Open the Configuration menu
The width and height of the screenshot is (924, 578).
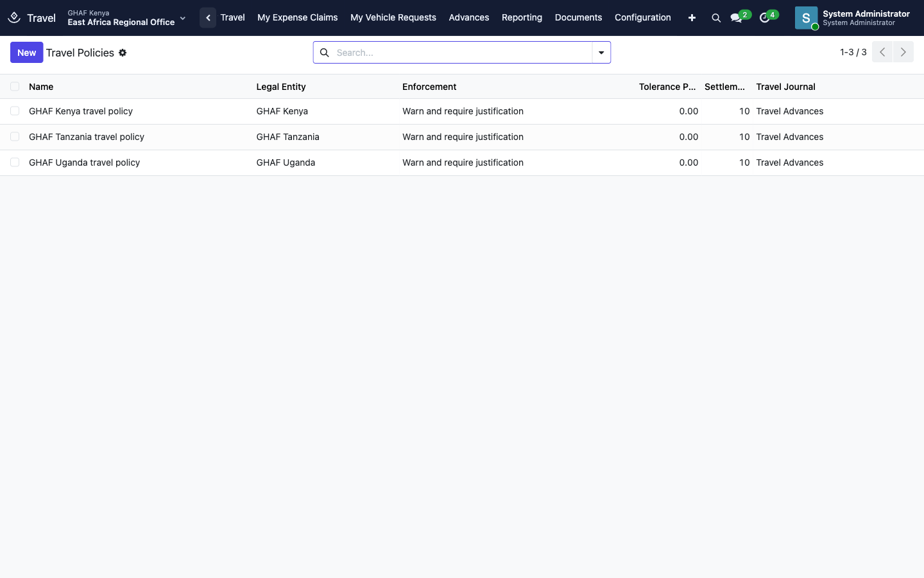[642, 18]
